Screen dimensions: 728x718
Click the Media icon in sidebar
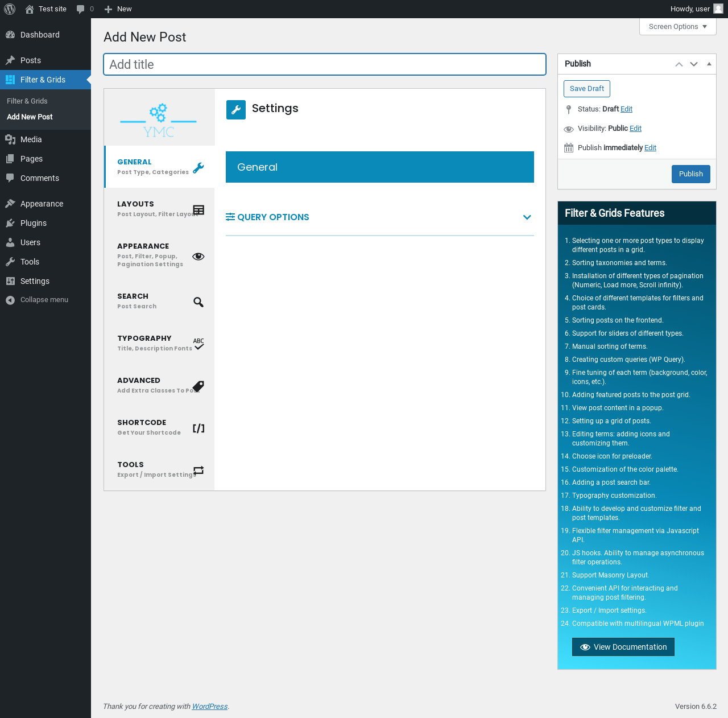pos(10,139)
